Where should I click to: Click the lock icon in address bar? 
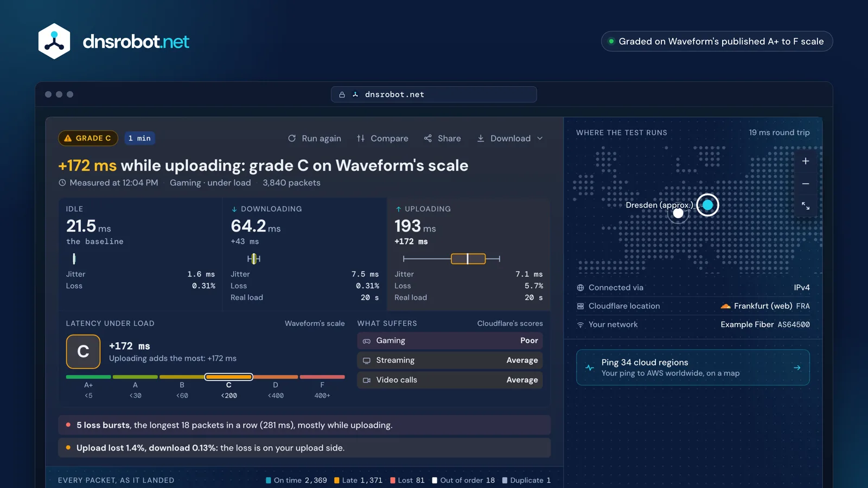[342, 94]
